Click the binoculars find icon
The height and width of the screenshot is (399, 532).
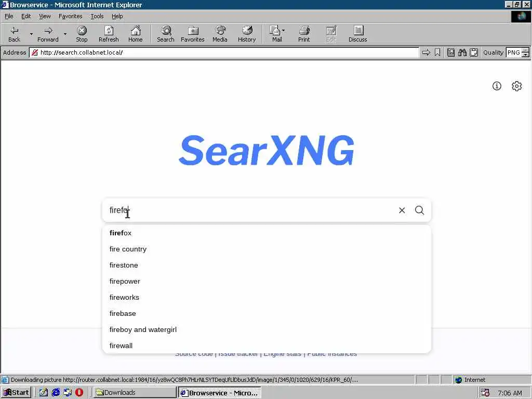pos(462,52)
